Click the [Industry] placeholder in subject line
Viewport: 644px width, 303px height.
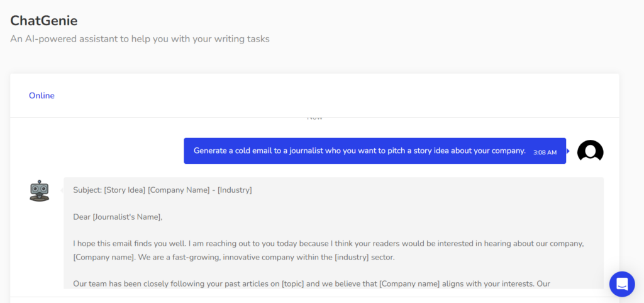point(235,190)
